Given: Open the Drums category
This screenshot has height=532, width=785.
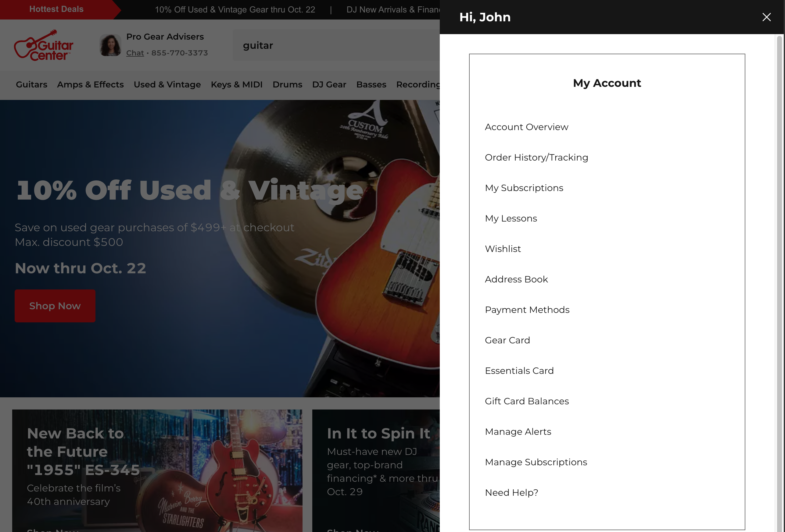Looking at the screenshot, I should click(x=287, y=85).
